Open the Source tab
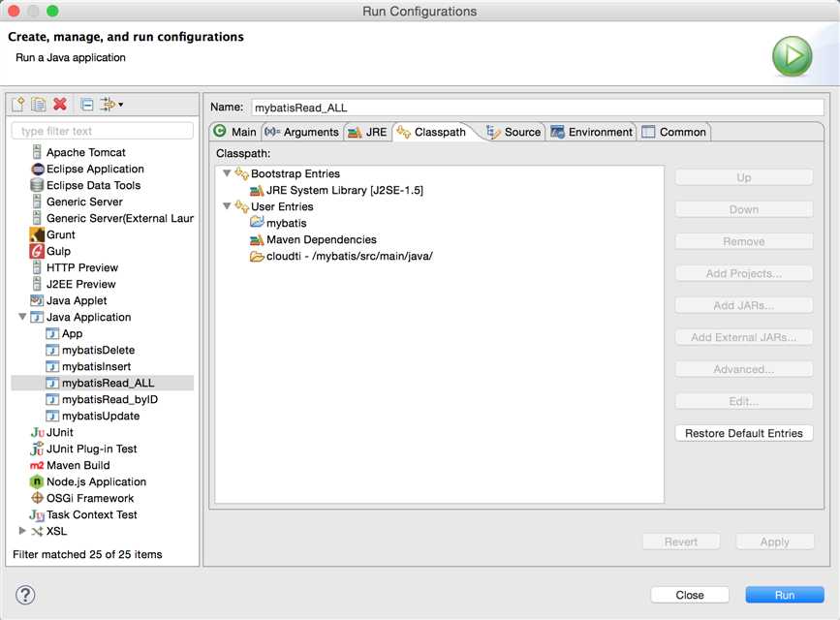Screen dimensions: 840x620 513,132
